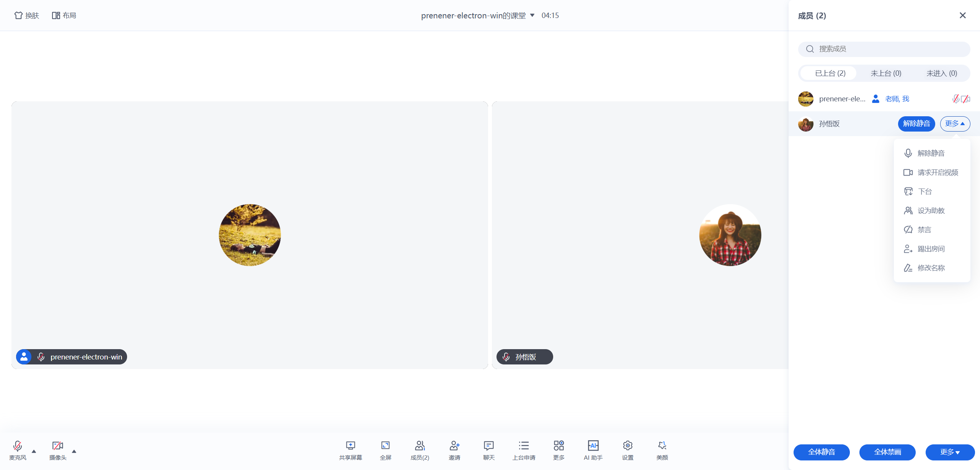Toggle the Members 成员(2) panel
The image size is (980, 470).
coord(420,450)
